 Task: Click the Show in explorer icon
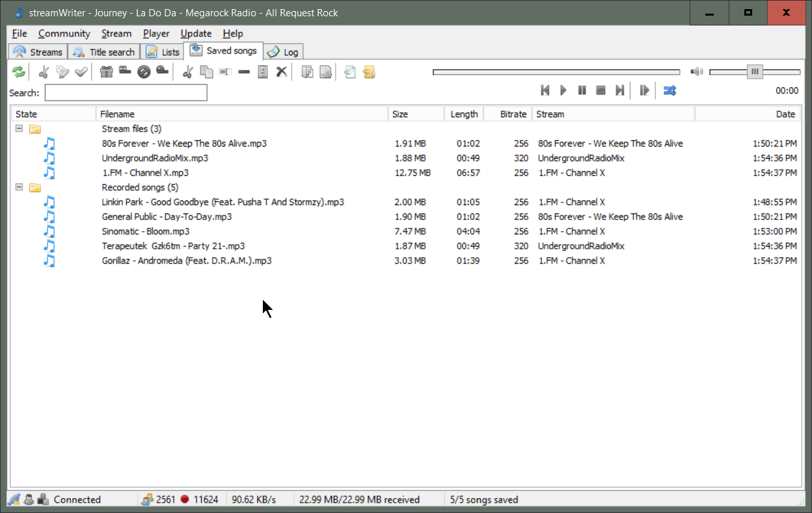coord(307,72)
